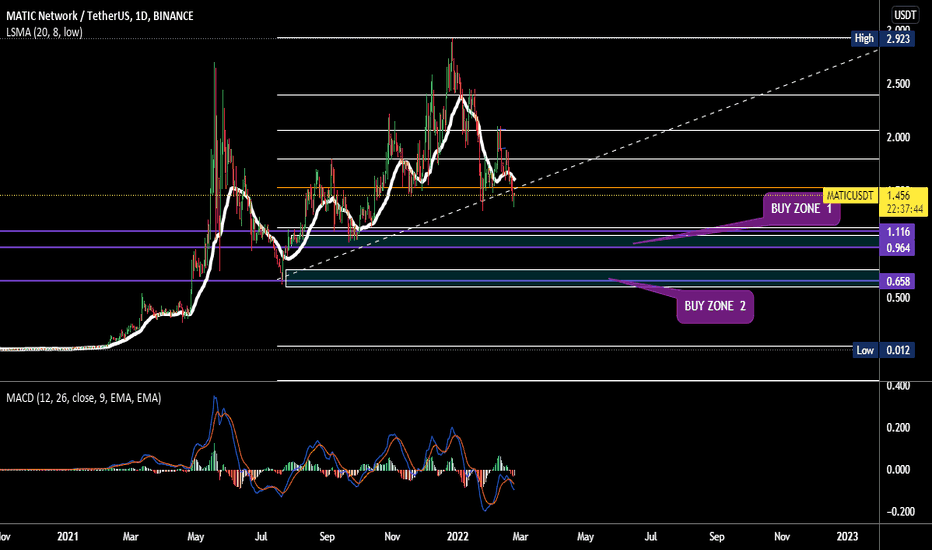Click the first Nov label after 2021
This screenshot has width=932, height=550.
tap(392, 536)
